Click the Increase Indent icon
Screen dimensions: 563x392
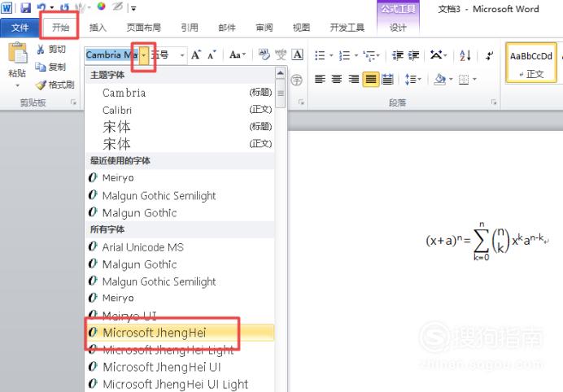[413, 55]
